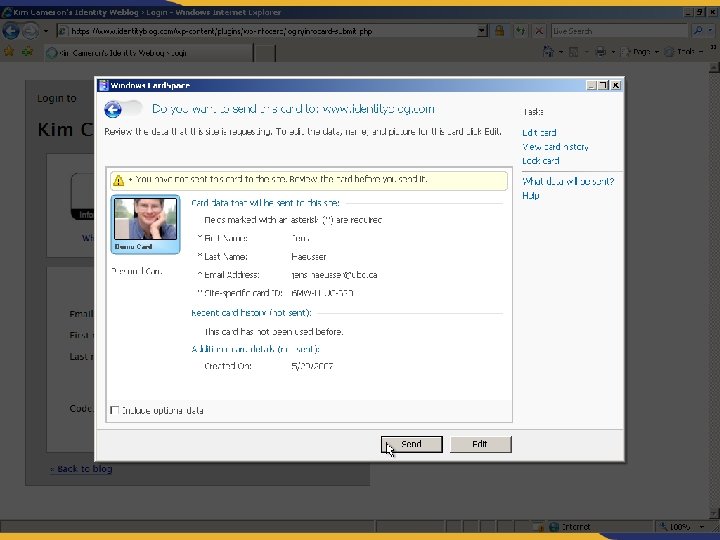Click the Email Address value text
Screen dimensions: 720x540
click(334, 275)
